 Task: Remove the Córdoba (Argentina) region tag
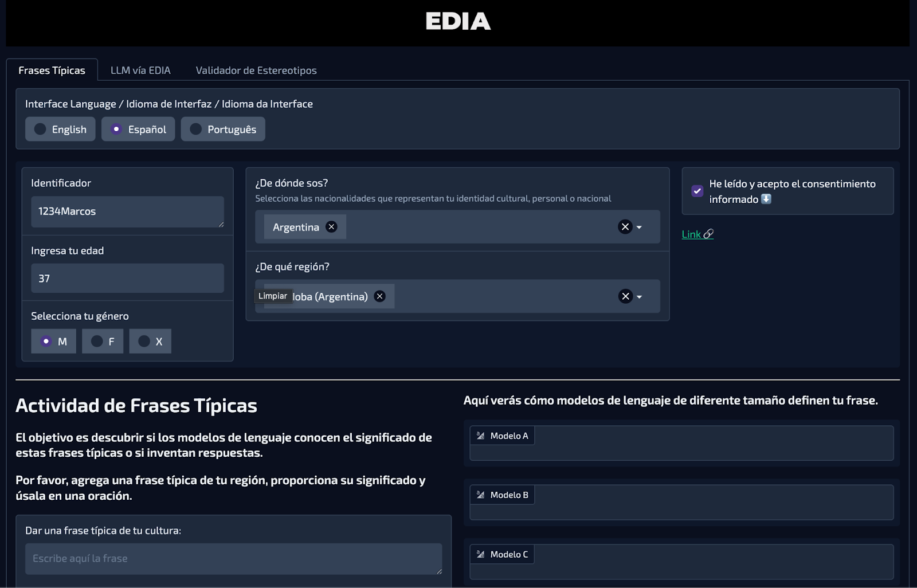(379, 296)
